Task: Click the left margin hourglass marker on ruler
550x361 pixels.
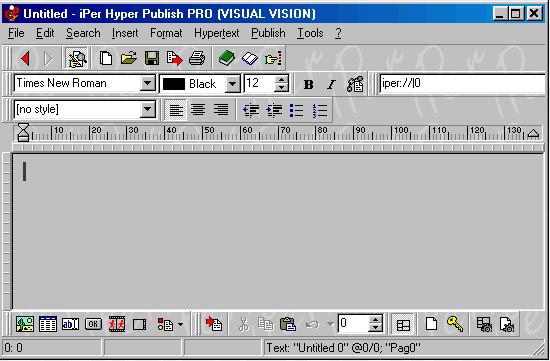Action: (x=23, y=132)
